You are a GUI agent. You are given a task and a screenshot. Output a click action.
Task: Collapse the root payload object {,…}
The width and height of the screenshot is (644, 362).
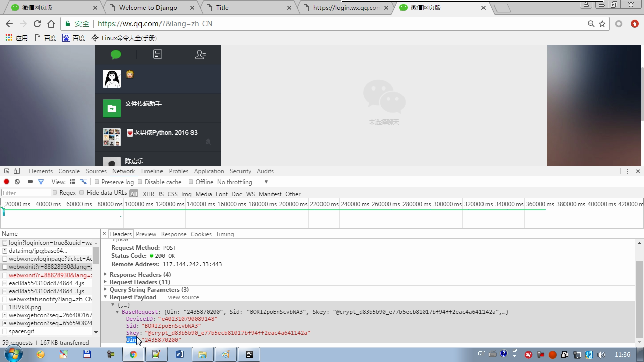pyautogui.click(x=113, y=305)
